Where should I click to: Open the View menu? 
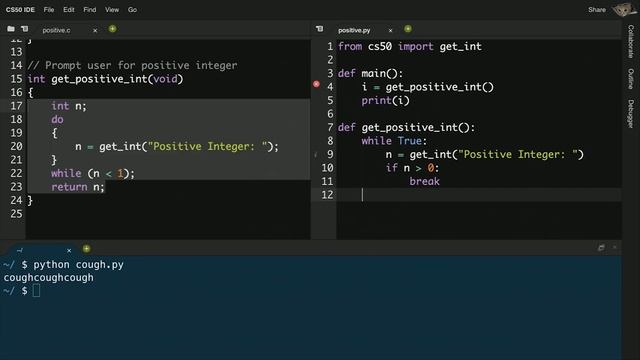coord(111,10)
